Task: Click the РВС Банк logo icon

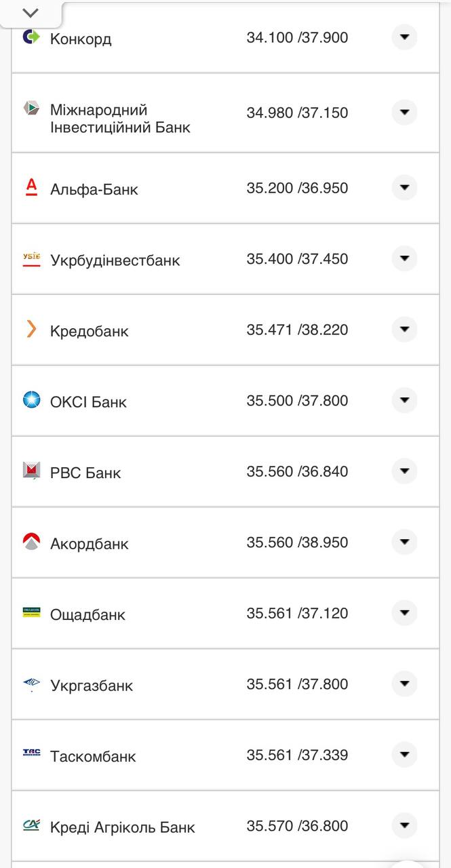Action: click(31, 471)
